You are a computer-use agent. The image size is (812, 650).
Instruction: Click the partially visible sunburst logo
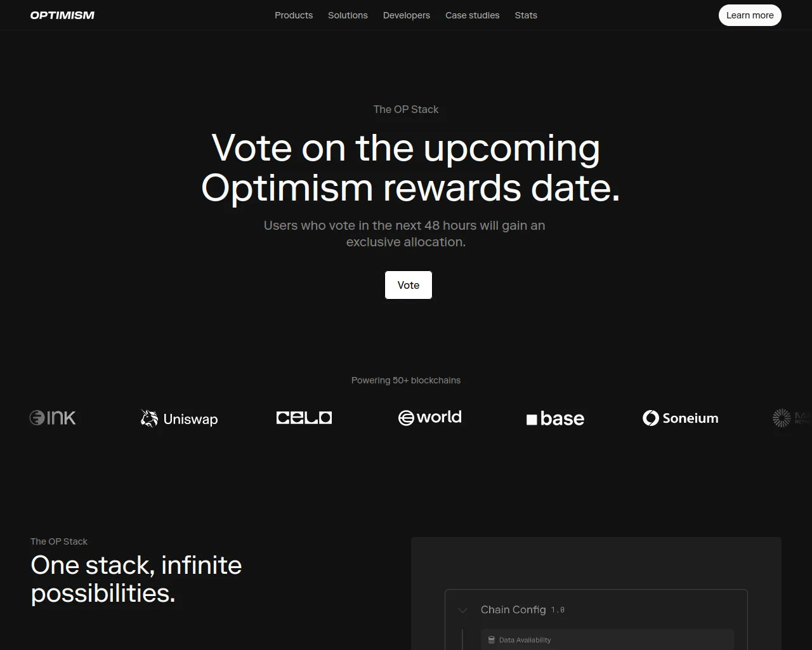[782, 418]
